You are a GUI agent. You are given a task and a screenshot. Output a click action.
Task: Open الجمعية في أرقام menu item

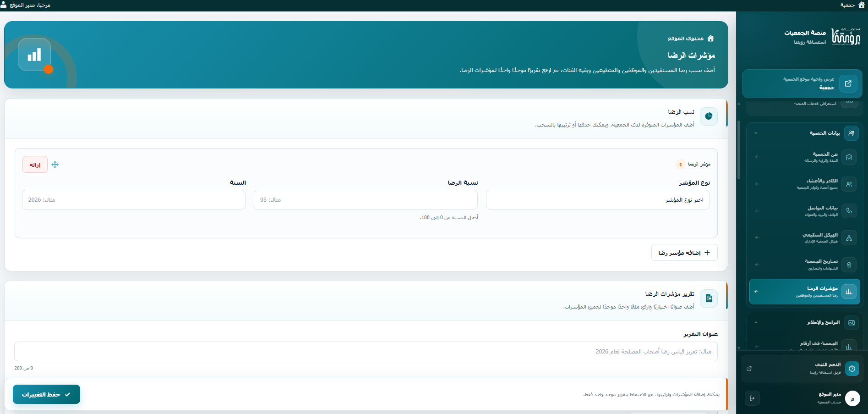[x=805, y=345]
